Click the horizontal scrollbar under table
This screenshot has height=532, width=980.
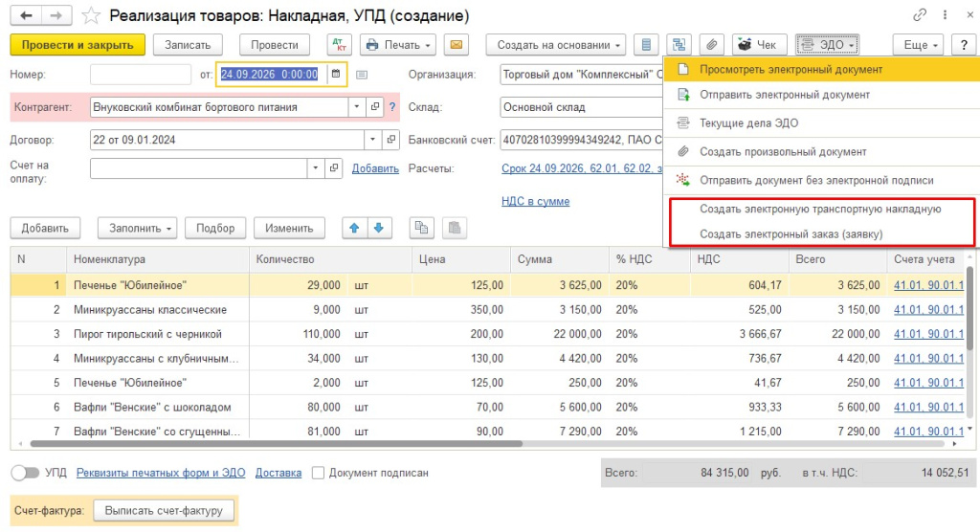277,444
